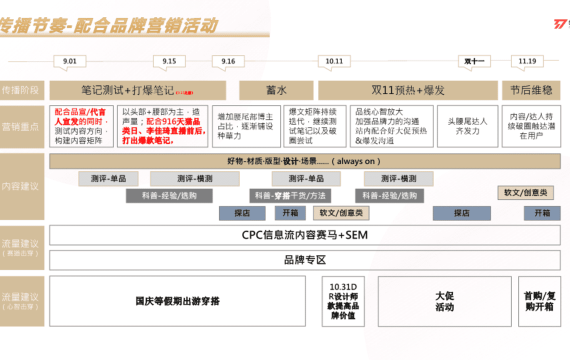This screenshot has height=360, width=570.
Task: Click the 双十一 timeline marker
Action: [474, 61]
